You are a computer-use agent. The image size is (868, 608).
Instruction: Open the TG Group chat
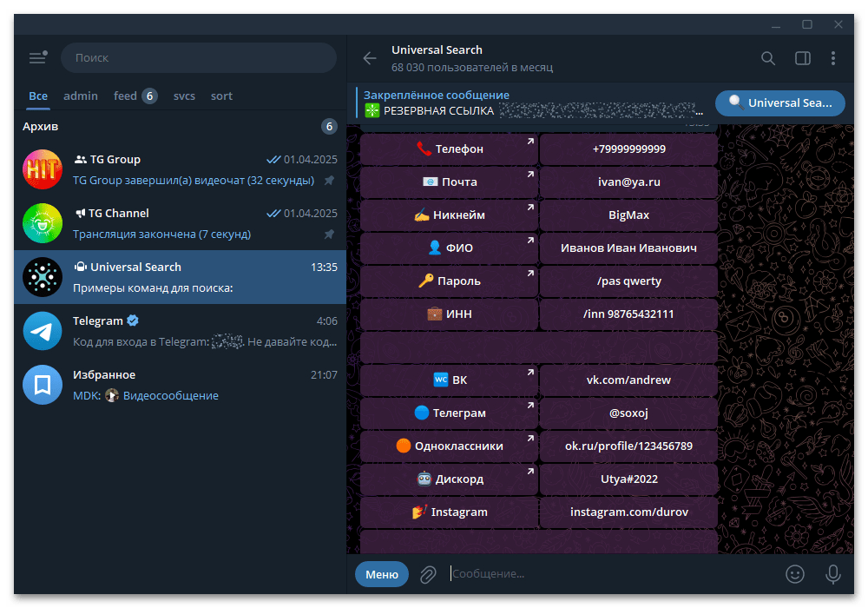tap(180, 169)
